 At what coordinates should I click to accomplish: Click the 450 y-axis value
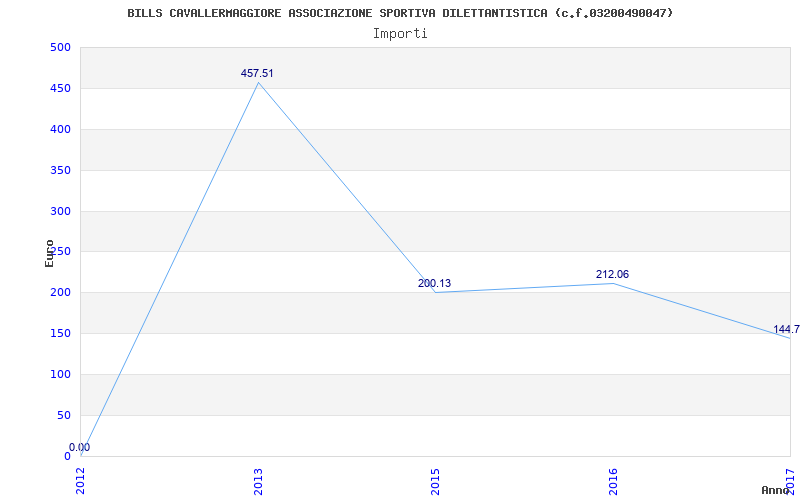click(60, 88)
